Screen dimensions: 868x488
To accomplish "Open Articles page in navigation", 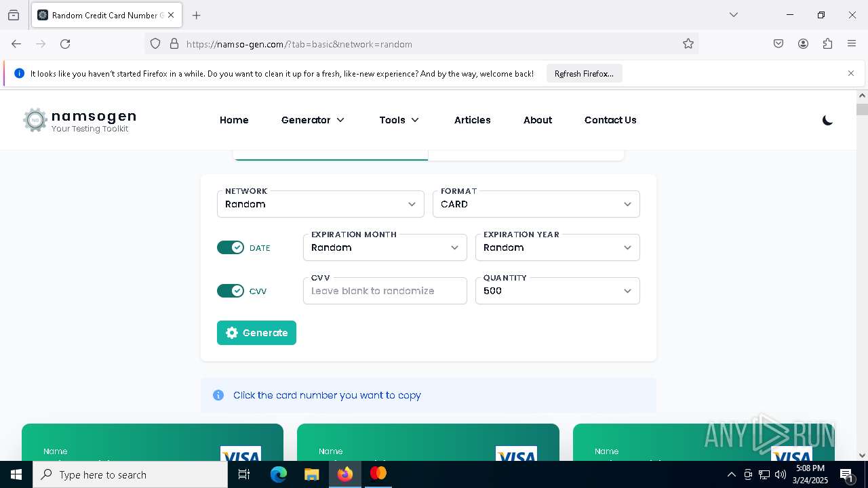I will [x=473, y=120].
